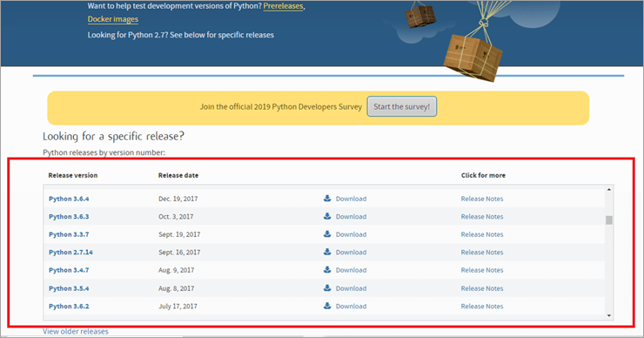The image size is (644, 338).
Task: Open the Docker images link
Action: (113, 19)
